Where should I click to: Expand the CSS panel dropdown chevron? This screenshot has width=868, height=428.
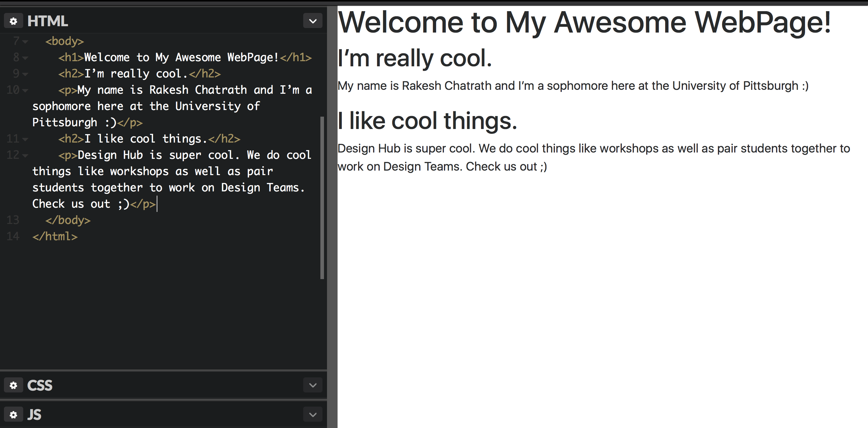pyautogui.click(x=313, y=385)
